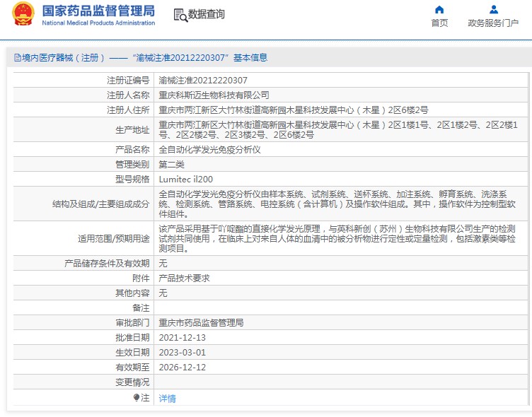
Task: Click registration number 渝械注准20212220307 in the table
Action: (x=203, y=81)
